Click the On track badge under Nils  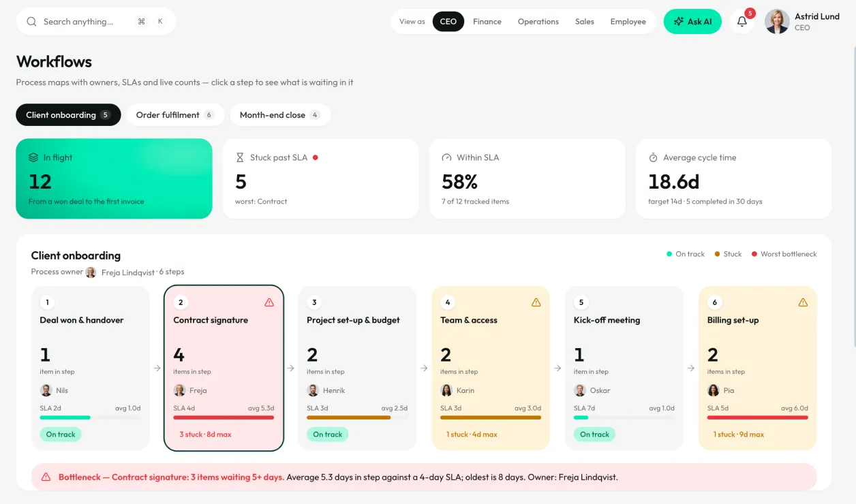point(61,435)
